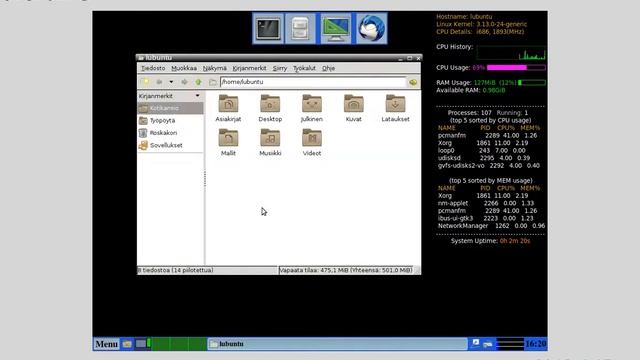
Task: Select the Julkinen folder
Action: (311, 108)
